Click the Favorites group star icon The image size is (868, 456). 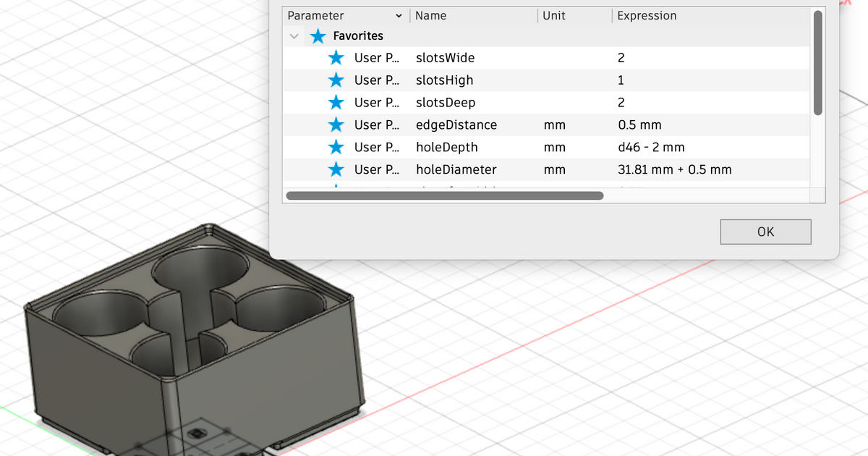pyautogui.click(x=318, y=35)
